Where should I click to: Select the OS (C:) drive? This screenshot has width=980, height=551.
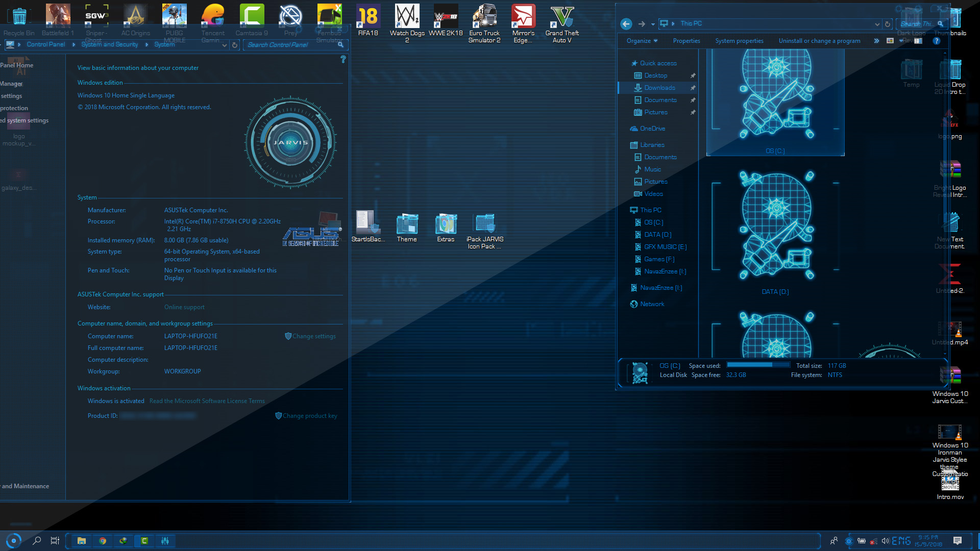[653, 222]
